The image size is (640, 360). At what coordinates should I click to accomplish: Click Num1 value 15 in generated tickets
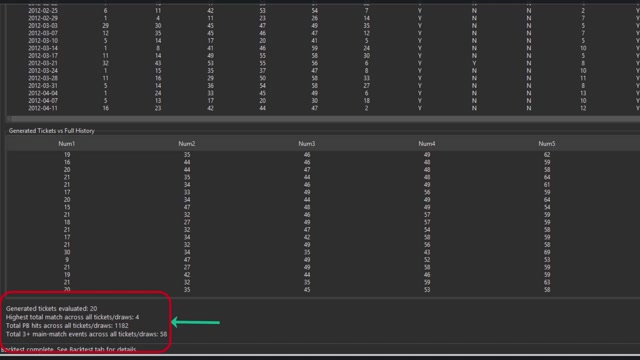pos(67,207)
